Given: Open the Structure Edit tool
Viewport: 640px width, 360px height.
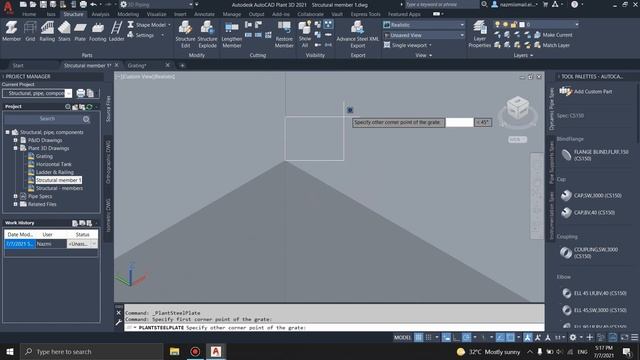Looking at the screenshot, I should pos(185,34).
